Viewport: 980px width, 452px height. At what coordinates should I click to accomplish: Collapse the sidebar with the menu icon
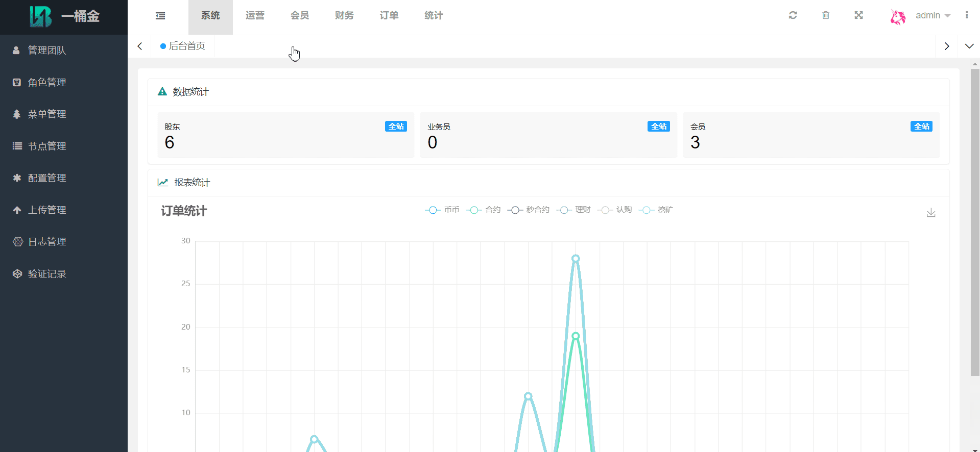click(160, 16)
